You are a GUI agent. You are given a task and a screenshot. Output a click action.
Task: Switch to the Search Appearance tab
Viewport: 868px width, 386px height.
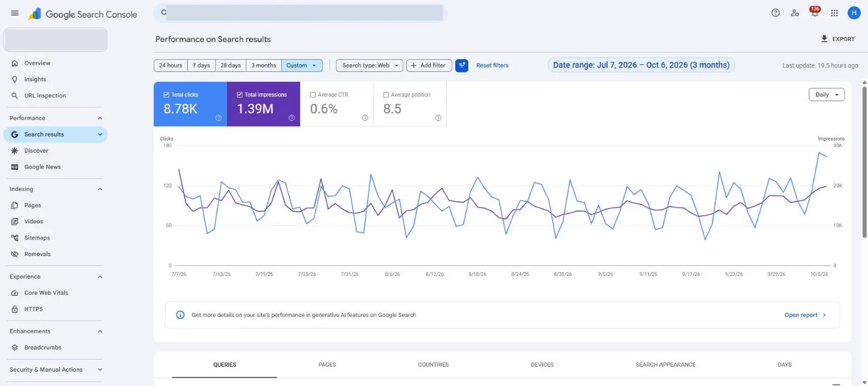click(665, 365)
